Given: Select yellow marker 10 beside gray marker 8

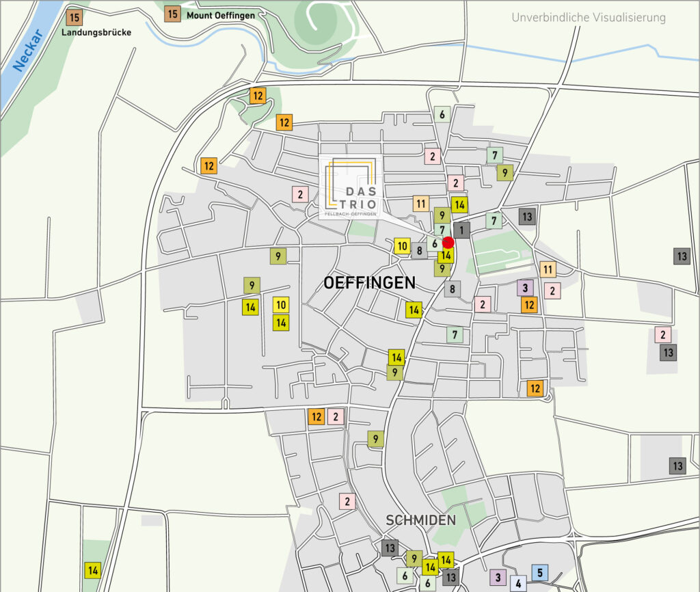Looking at the screenshot, I should 402,247.
